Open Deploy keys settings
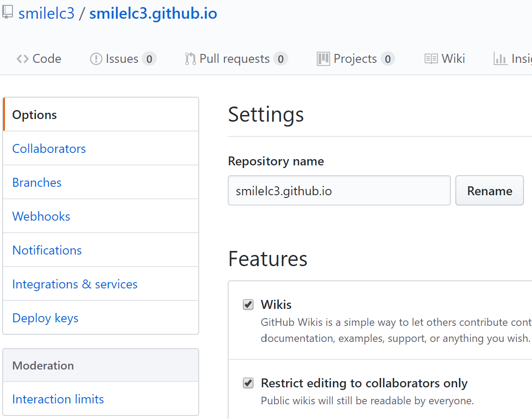This screenshot has width=532, height=419. click(x=101, y=318)
